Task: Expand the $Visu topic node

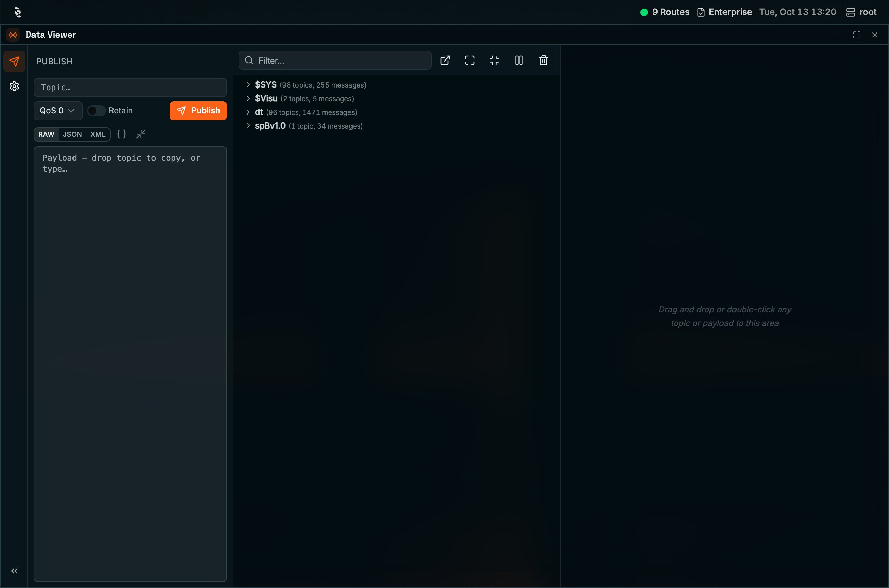Action: pos(248,98)
